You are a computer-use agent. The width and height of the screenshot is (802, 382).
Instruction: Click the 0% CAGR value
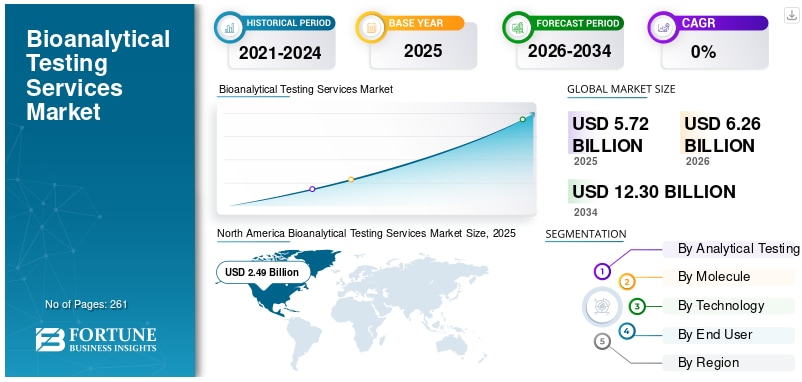click(703, 52)
